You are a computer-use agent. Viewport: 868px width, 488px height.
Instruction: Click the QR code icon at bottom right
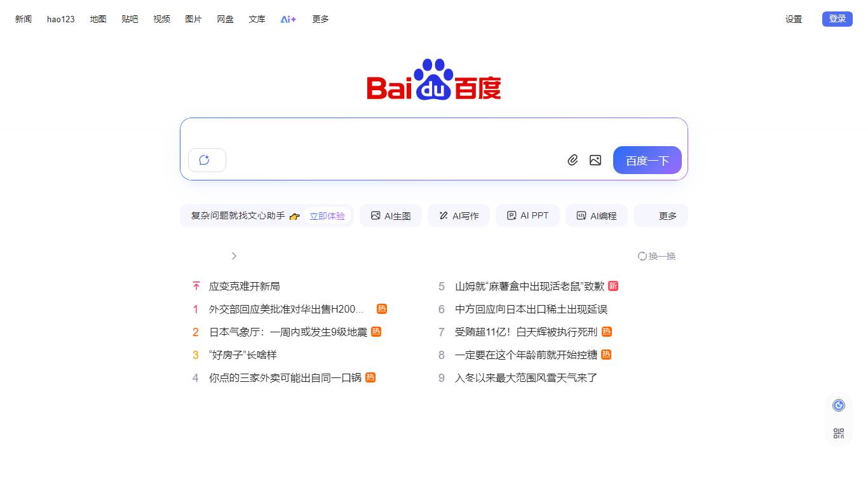click(x=838, y=433)
